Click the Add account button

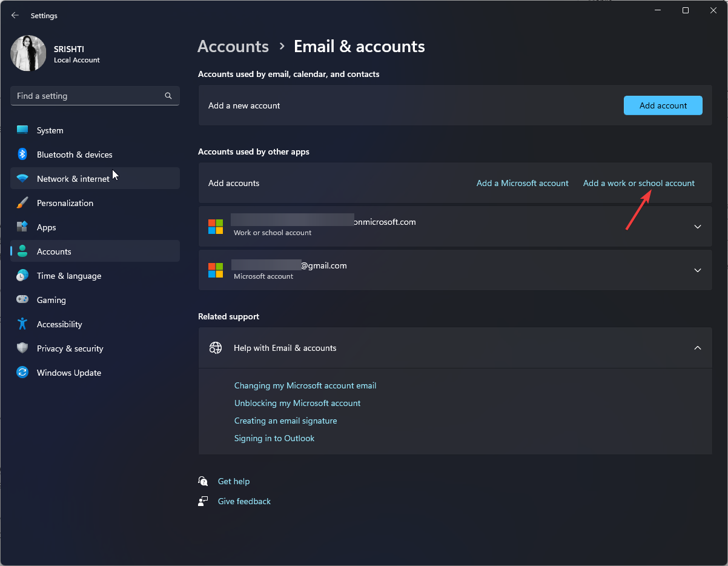(663, 105)
